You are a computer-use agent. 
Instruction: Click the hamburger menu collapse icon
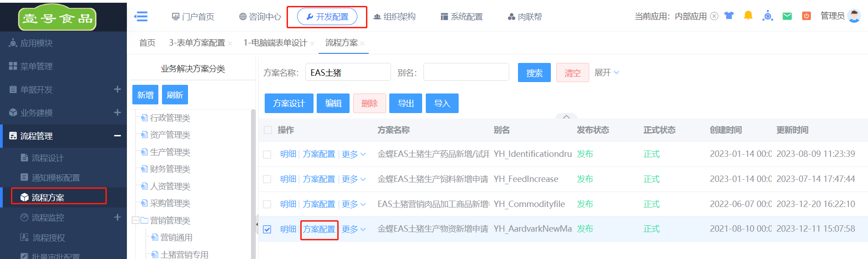pyautogui.click(x=141, y=17)
